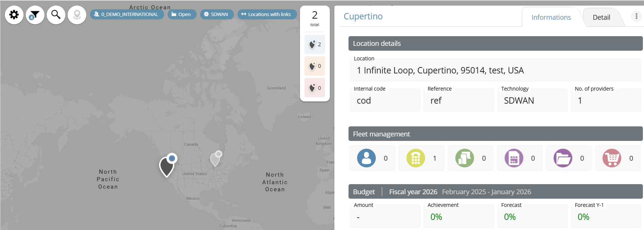Open the filter funnel with badge 4
Image resolution: width=644 pixels, height=230 pixels.
click(x=35, y=15)
